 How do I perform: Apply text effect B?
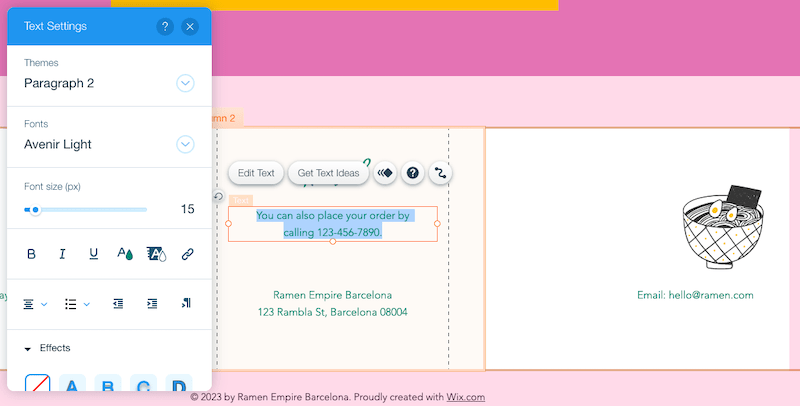point(108,383)
